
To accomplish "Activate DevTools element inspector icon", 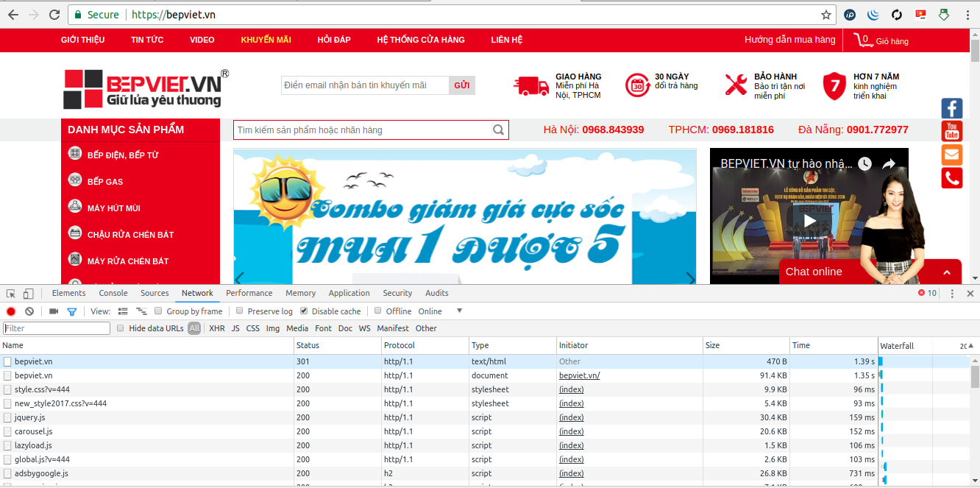I will [11, 293].
